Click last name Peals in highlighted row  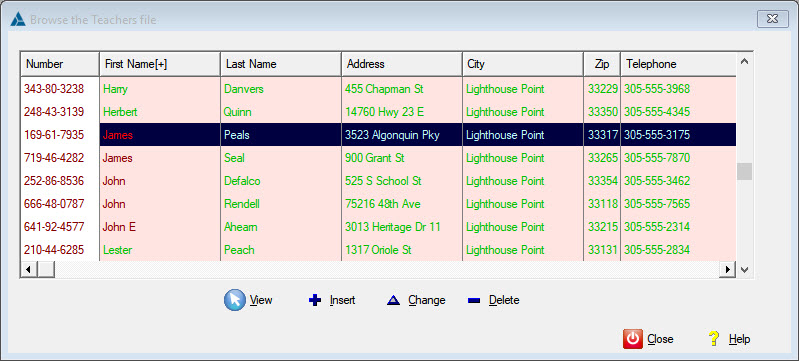pos(236,135)
